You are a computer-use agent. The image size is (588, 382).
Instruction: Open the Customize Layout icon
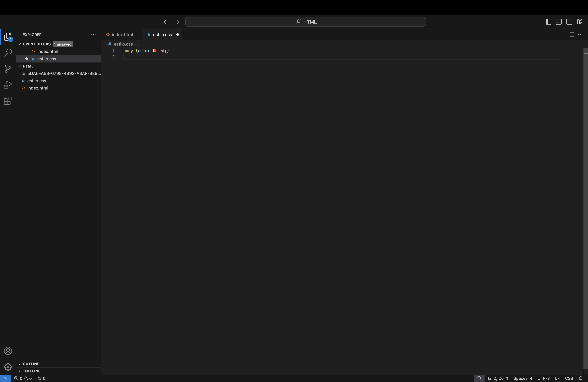[580, 22]
